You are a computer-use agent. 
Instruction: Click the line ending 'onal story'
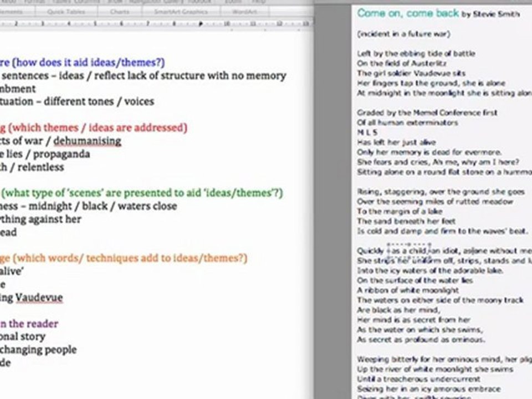(22, 336)
